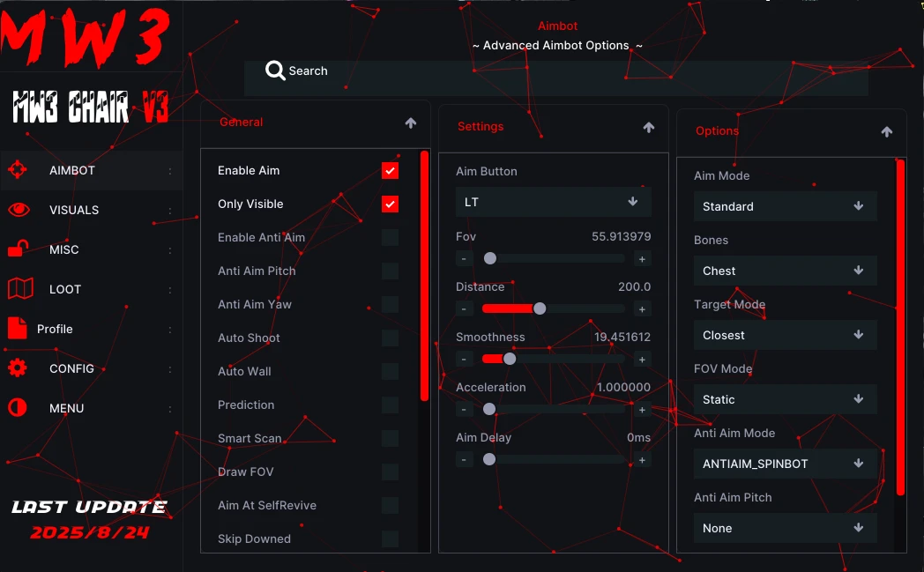Click the Smoothness value 19.451612
Viewport: 924px width, 572px height.
pos(622,337)
